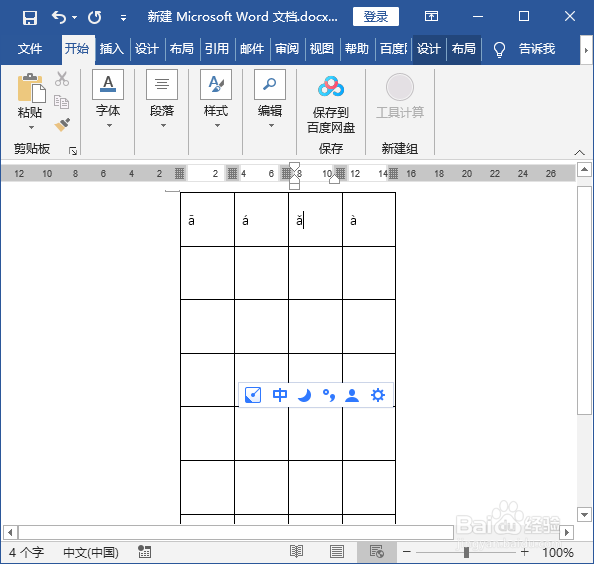Switch to the 引用 tab
This screenshot has width=594, height=564.
point(217,48)
